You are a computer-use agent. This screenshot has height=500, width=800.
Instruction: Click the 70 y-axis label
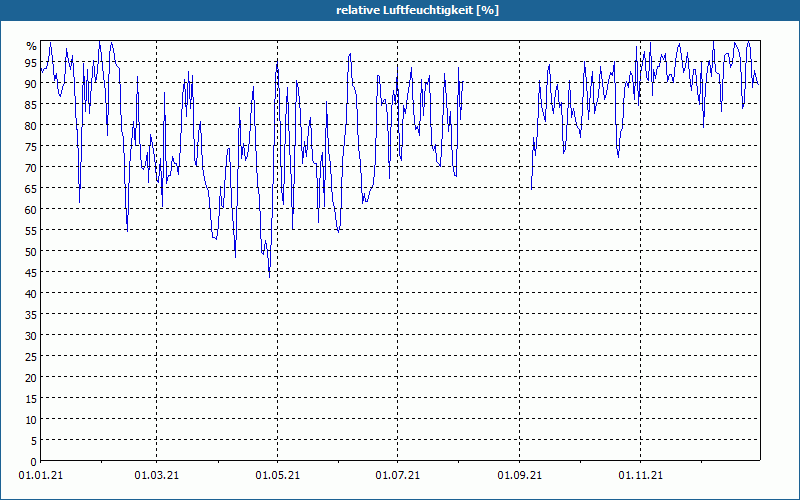(x=31, y=167)
